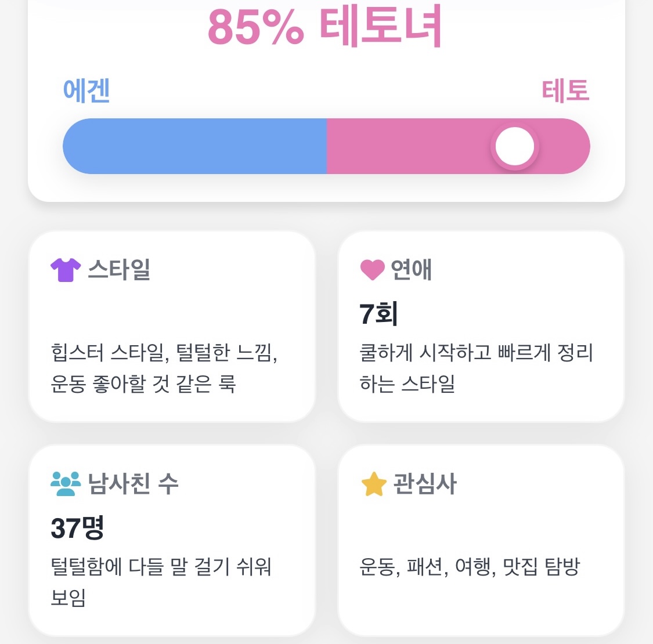
Task: Click the 운동, 패션, 여행 interests text
Action: [x=470, y=567]
